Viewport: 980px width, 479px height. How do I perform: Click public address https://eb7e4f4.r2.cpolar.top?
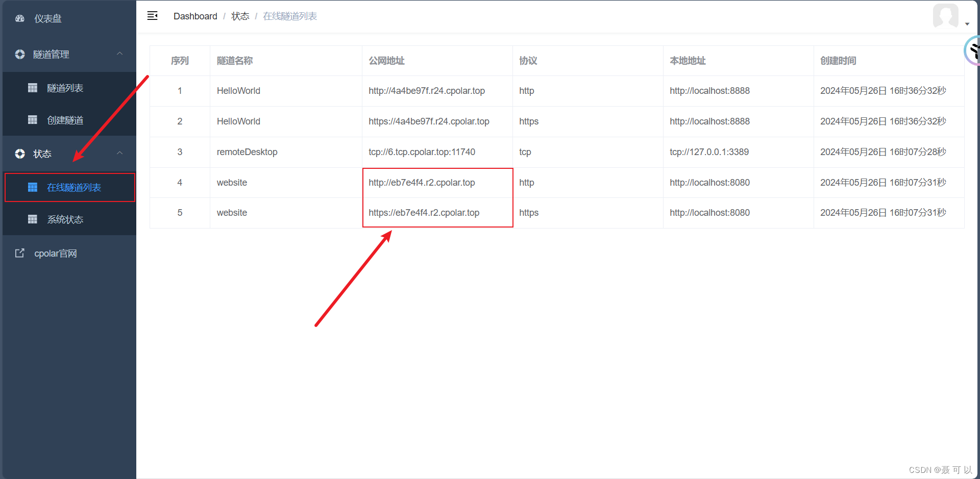tap(424, 213)
